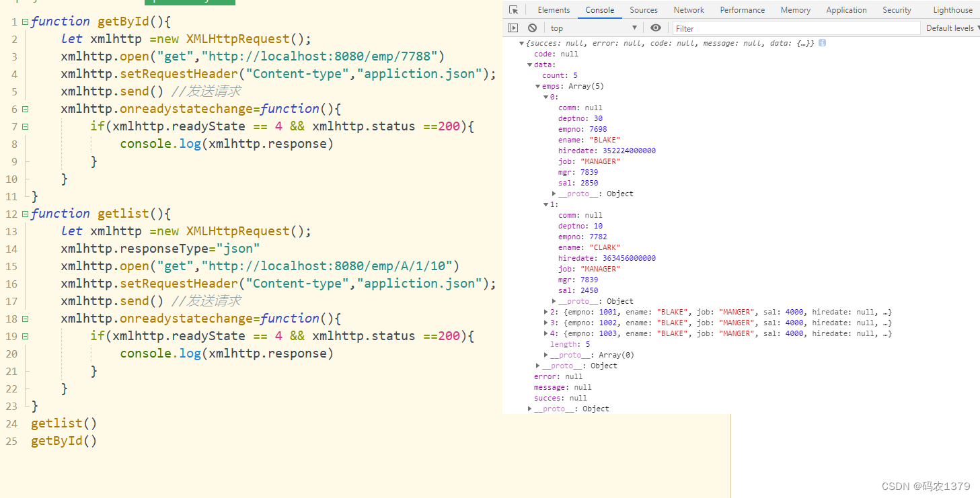Click the length: 5 property

[570, 344]
